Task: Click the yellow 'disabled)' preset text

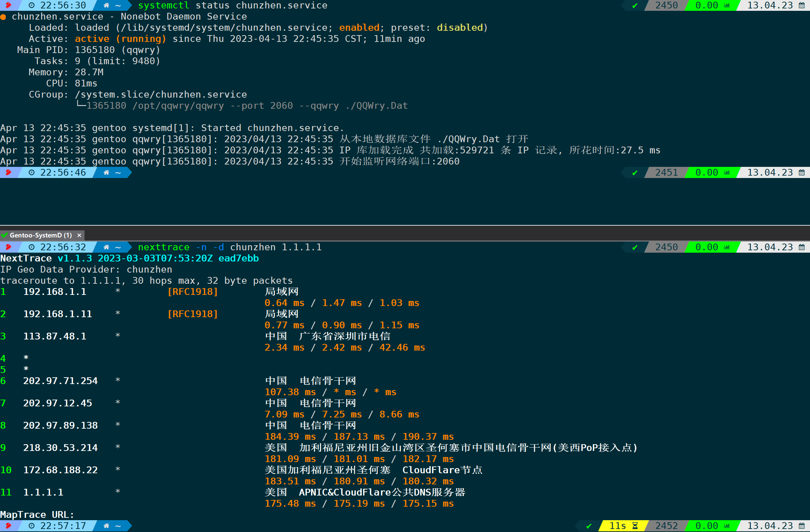Action: pyautogui.click(x=462, y=28)
